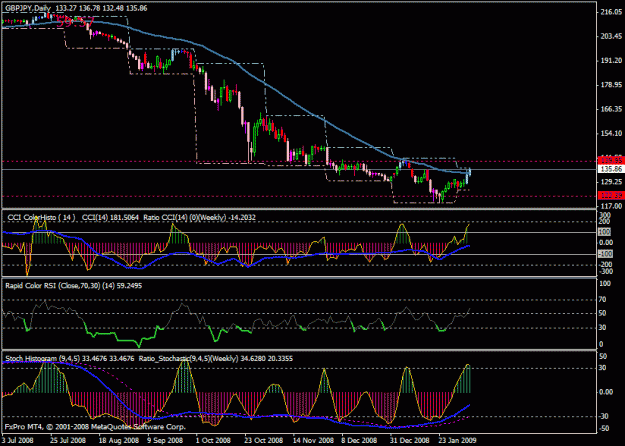Select the 70 label on the RSI scale
Viewport: 625px width, 446px height.
point(604,299)
